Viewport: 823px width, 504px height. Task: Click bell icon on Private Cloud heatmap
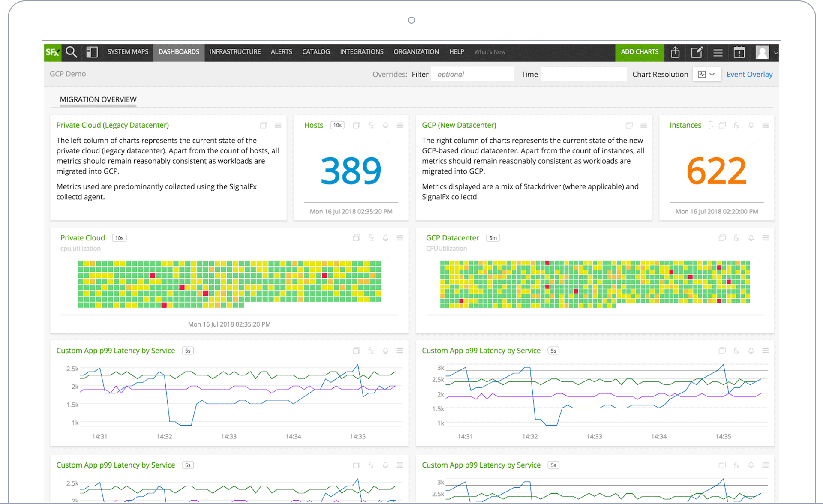(385, 238)
